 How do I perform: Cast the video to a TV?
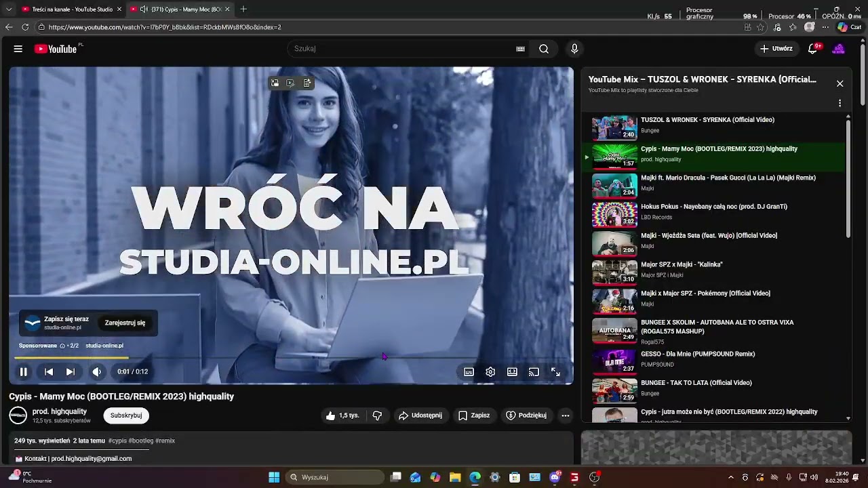point(534,371)
